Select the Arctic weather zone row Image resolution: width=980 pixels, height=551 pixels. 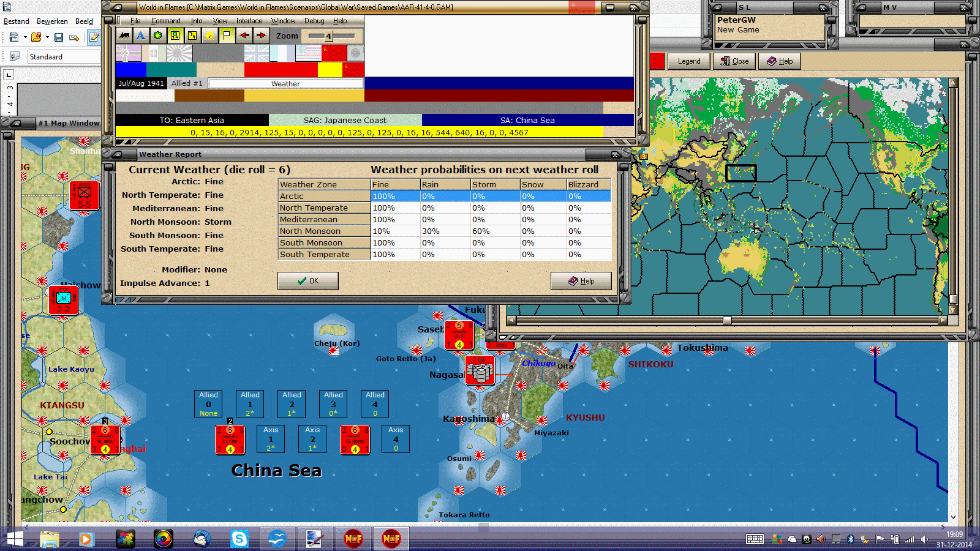pos(445,196)
